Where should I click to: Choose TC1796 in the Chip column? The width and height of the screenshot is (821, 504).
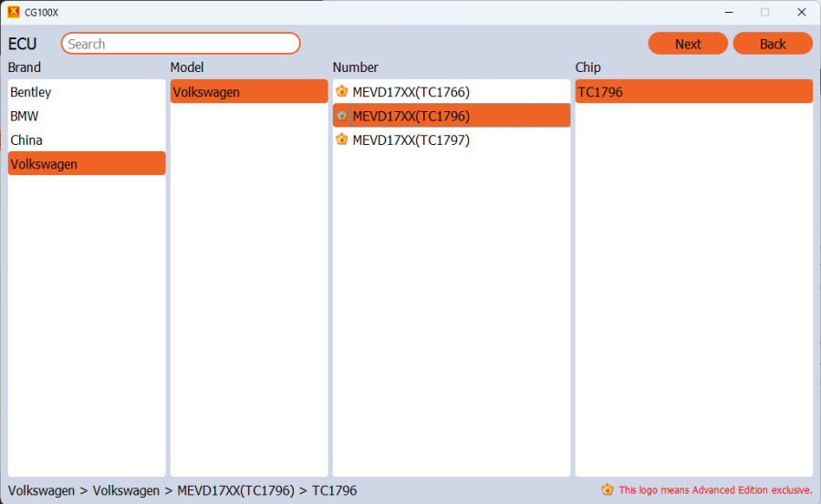(600, 92)
